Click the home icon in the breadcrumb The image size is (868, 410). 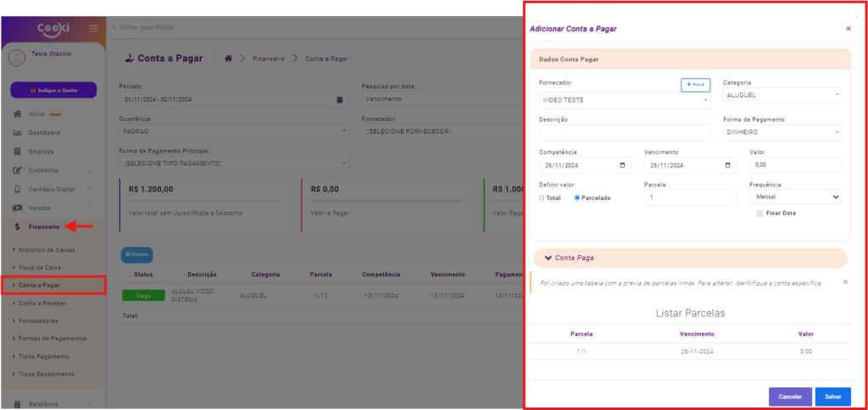click(x=228, y=58)
